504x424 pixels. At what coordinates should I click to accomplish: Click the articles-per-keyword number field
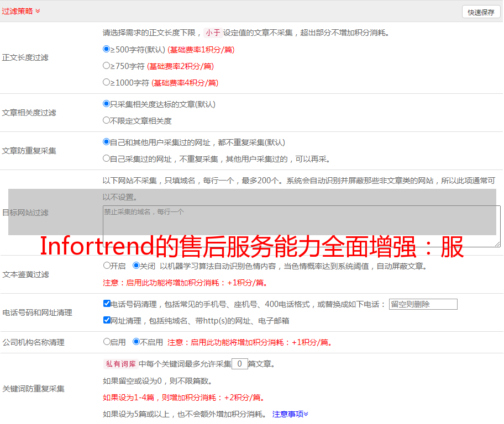coord(239,364)
